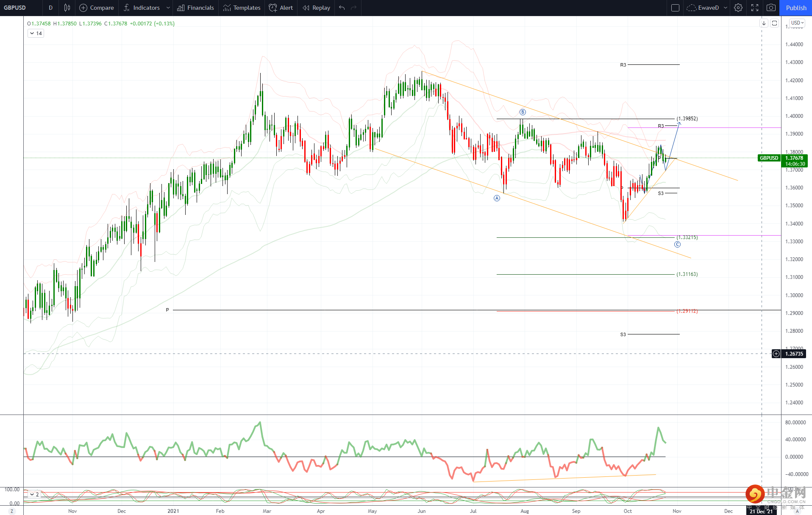Open the select layout square icon
Image resolution: width=812 pixels, height=515 pixels.
[676, 8]
